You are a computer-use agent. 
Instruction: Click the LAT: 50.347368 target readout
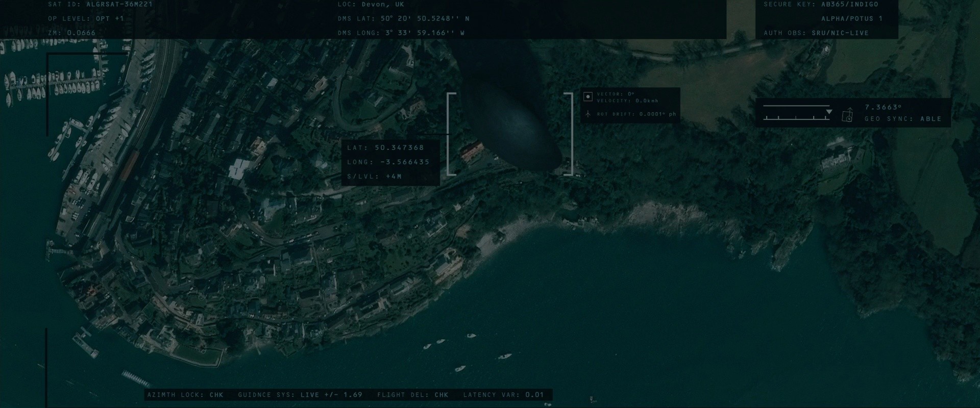coord(385,147)
